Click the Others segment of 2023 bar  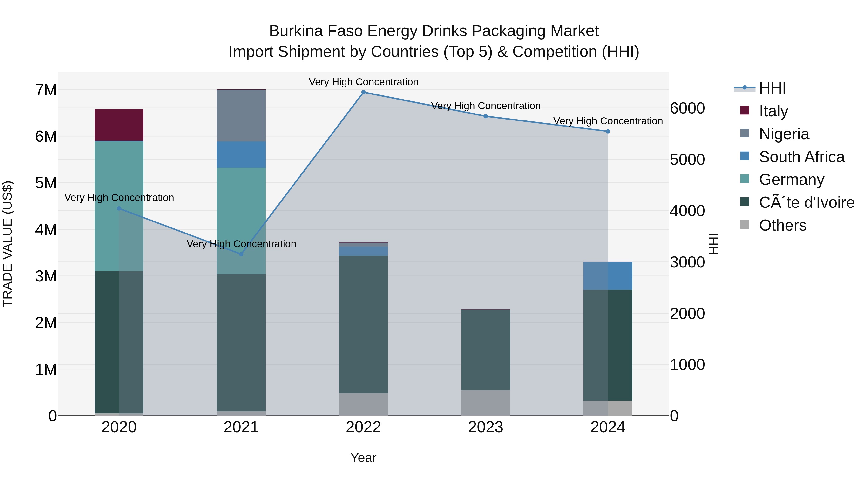coord(486,403)
